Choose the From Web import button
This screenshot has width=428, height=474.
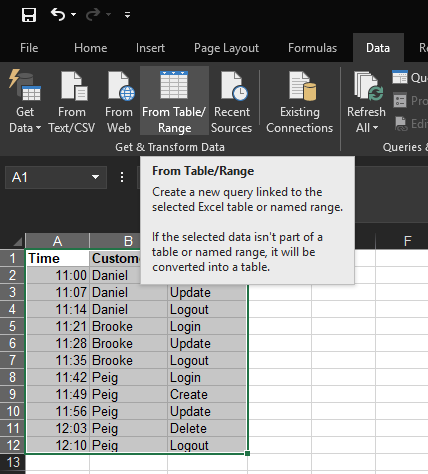pyautogui.click(x=119, y=101)
